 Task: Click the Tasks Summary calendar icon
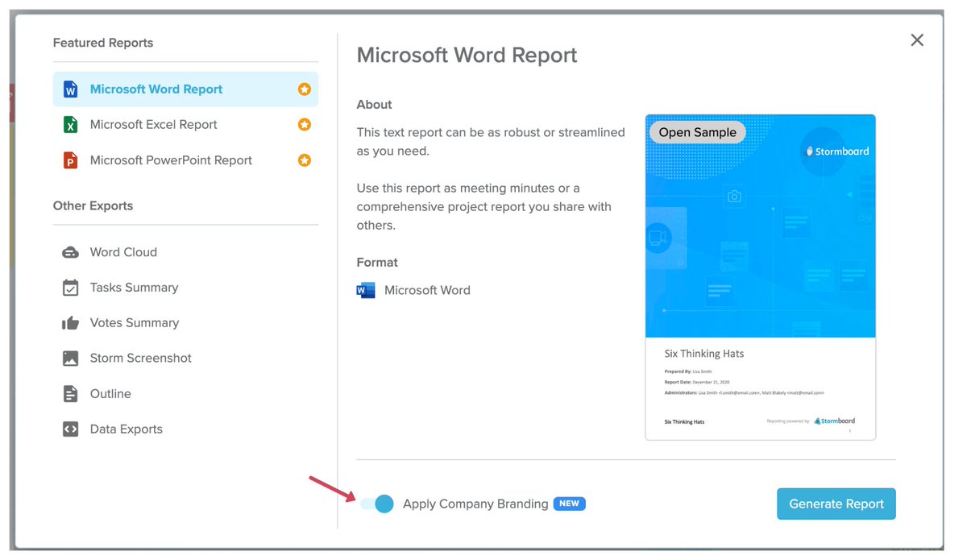(72, 287)
